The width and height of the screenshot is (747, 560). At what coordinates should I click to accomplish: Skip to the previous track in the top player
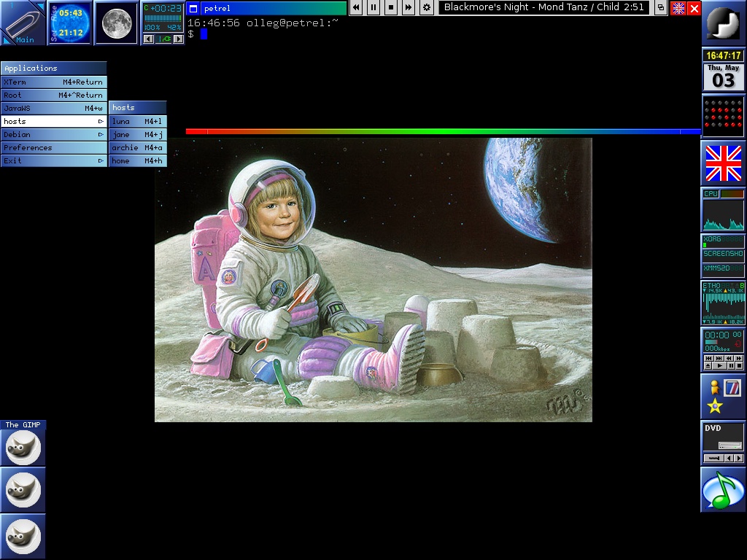tap(356, 7)
